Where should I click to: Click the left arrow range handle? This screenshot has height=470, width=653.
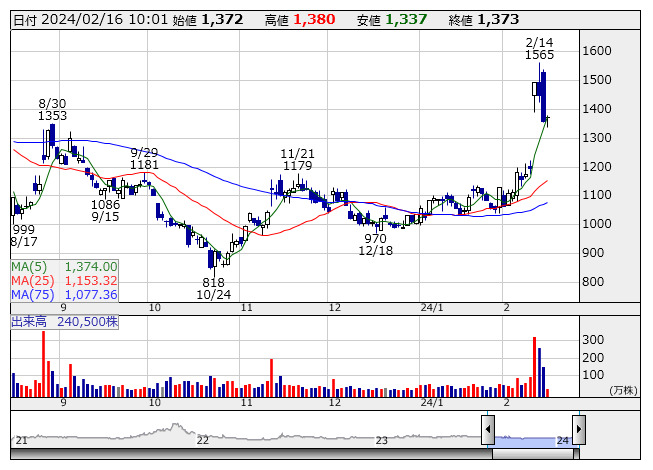coord(488,429)
